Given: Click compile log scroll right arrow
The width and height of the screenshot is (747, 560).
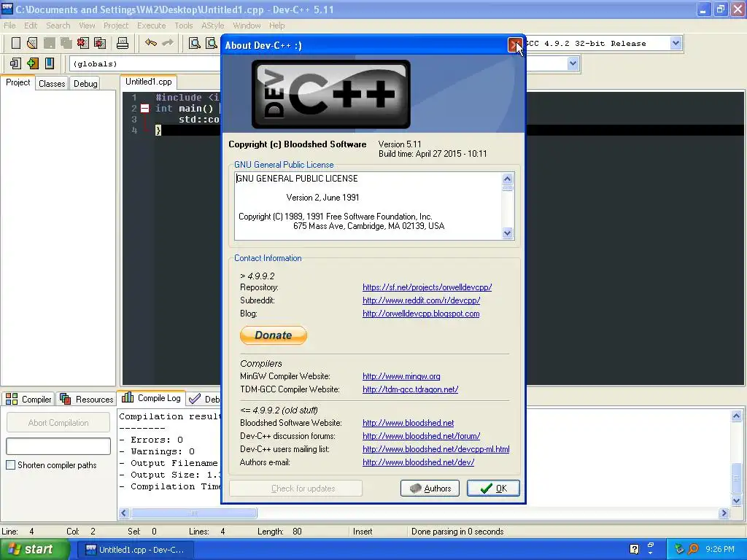Looking at the screenshot, I should 724,513.
